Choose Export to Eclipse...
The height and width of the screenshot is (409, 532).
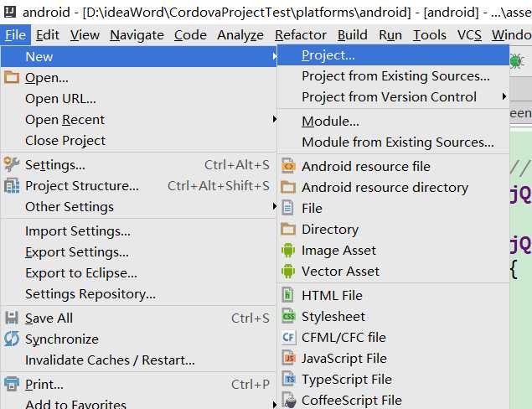pyautogui.click(x=138, y=273)
